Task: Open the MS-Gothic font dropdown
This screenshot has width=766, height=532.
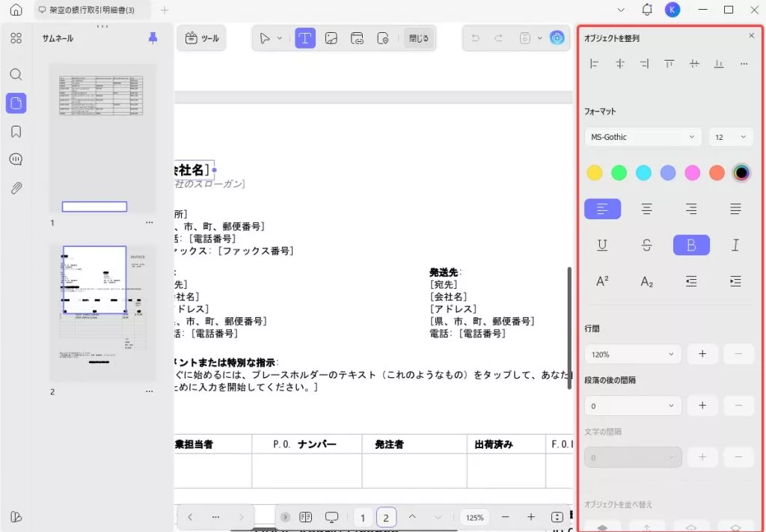Action: (641, 137)
